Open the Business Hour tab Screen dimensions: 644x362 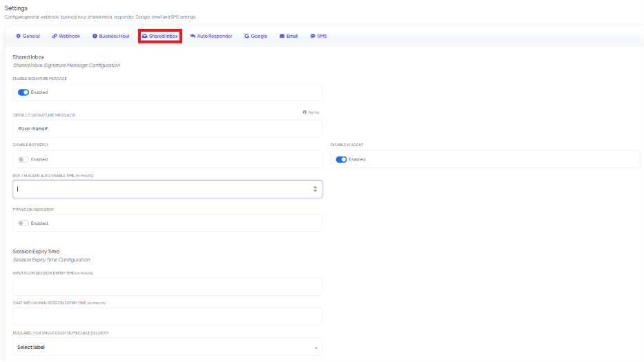[x=111, y=36]
